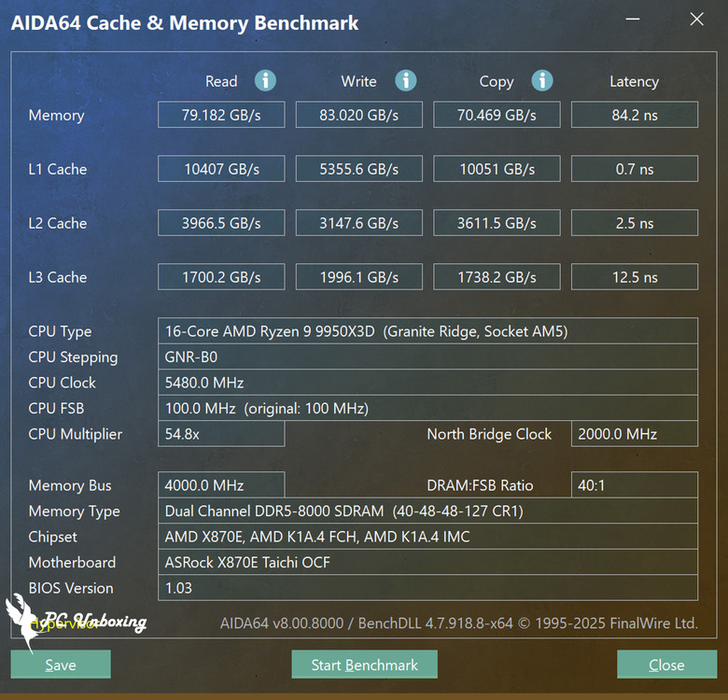
Task: Click the L3 Cache row label
Action: [x=58, y=277]
